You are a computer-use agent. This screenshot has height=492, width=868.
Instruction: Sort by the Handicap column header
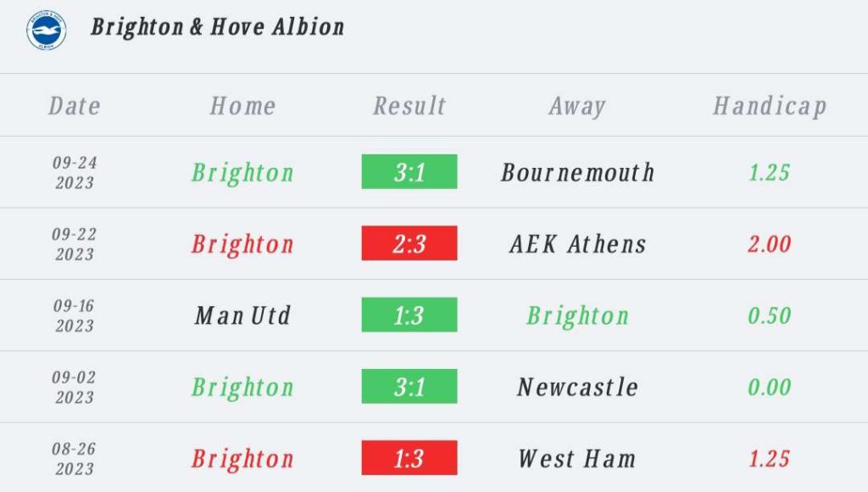(769, 106)
